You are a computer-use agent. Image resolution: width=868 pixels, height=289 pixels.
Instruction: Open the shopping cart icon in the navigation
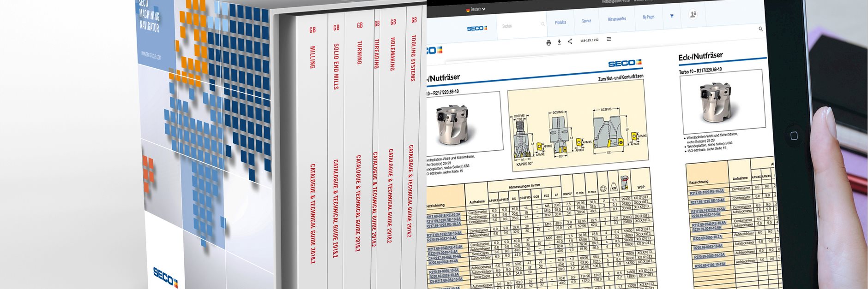[x=672, y=16]
